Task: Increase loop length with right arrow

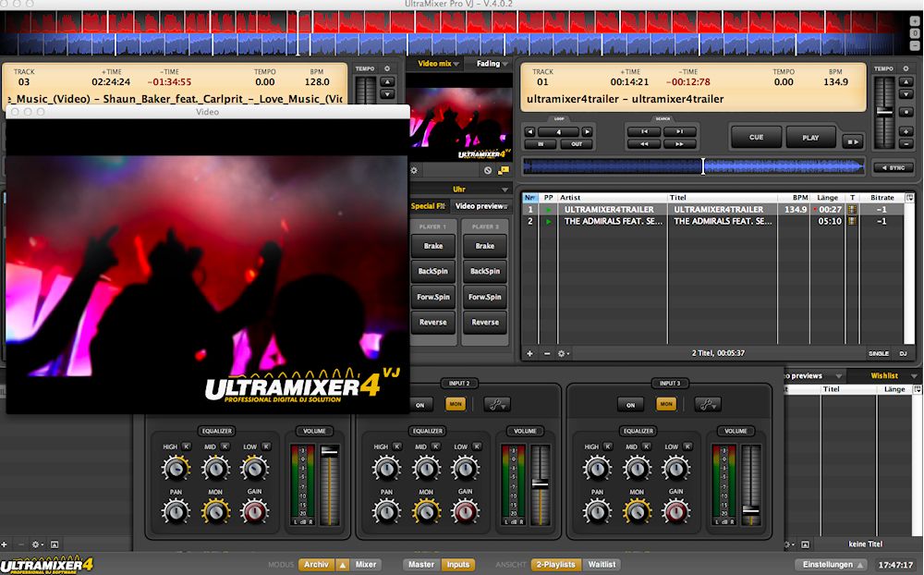Action: point(587,131)
